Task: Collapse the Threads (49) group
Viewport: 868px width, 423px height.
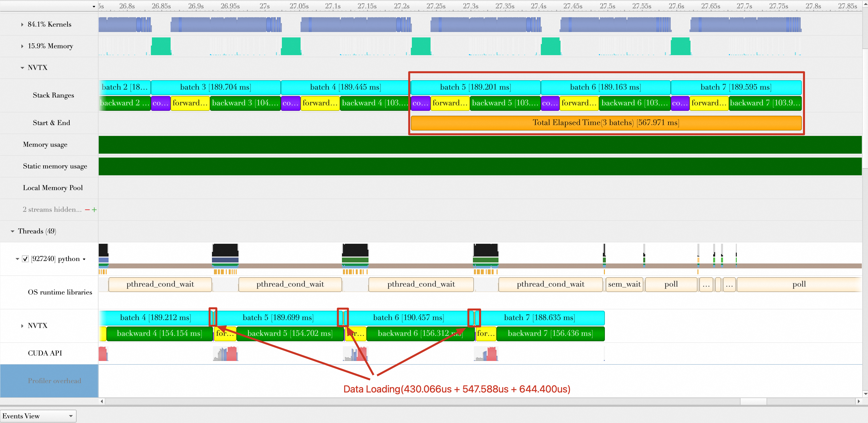Action: coord(13,231)
